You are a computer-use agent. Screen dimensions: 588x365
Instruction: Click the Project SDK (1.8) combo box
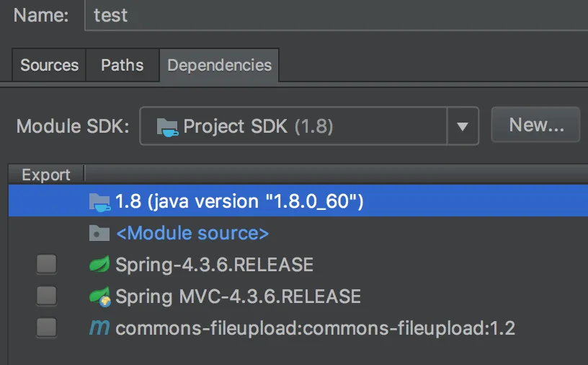tap(293, 127)
